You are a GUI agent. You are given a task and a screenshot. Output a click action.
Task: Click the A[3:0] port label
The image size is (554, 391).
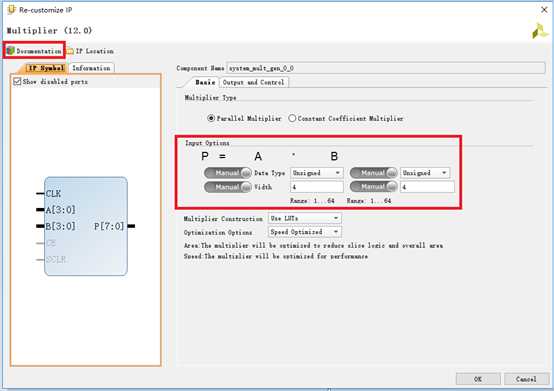[x=60, y=210]
